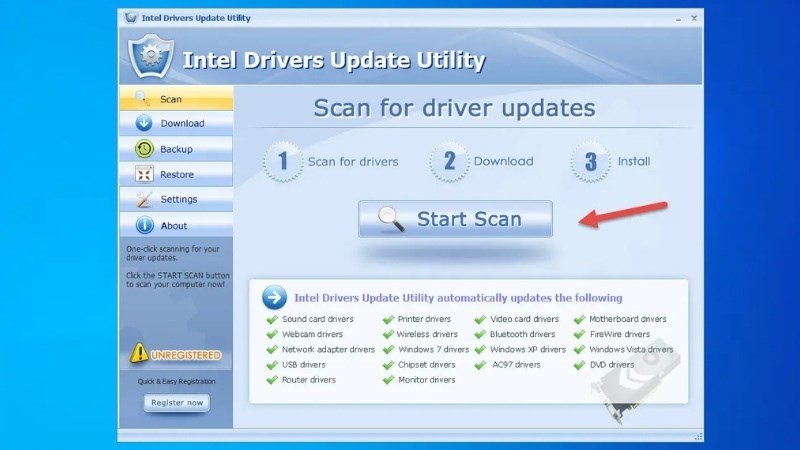The image size is (800, 450).
Task: Click the yellow Unregistered warning icon
Action: click(x=138, y=353)
